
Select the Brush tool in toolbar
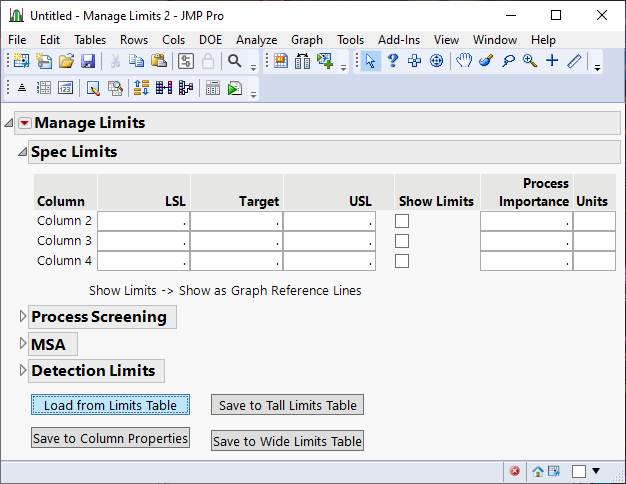click(x=486, y=62)
